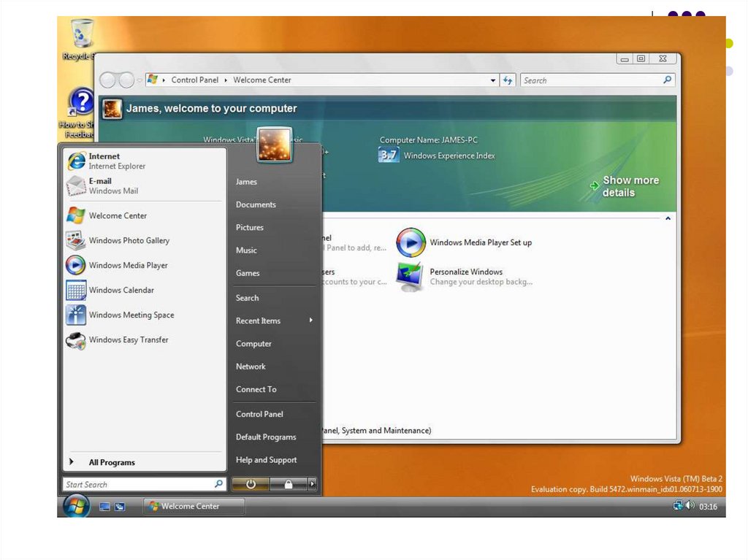Viewport: 748px width, 560px height.
Task: Open How to Share Feedback desktop icon
Action: [x=79, y=112]
